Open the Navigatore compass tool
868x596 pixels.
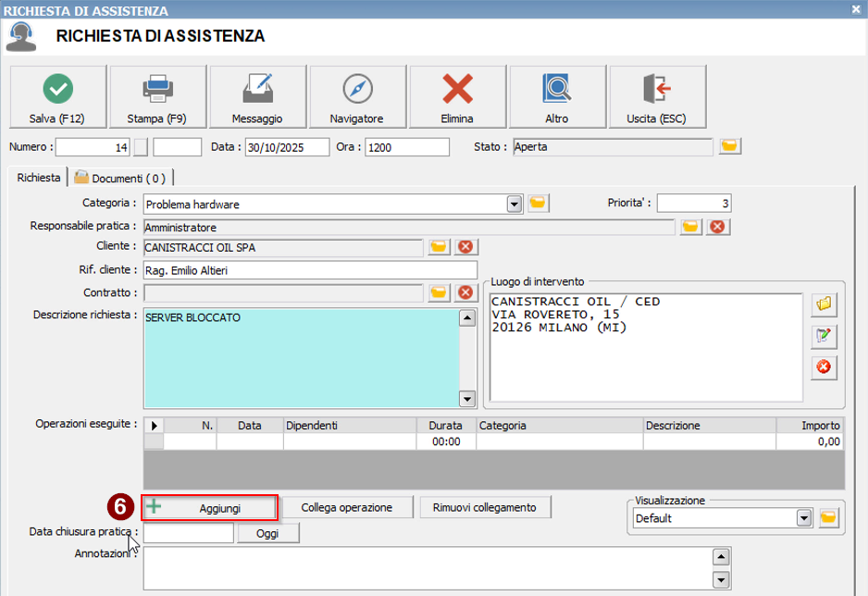(x=356, y=97)
